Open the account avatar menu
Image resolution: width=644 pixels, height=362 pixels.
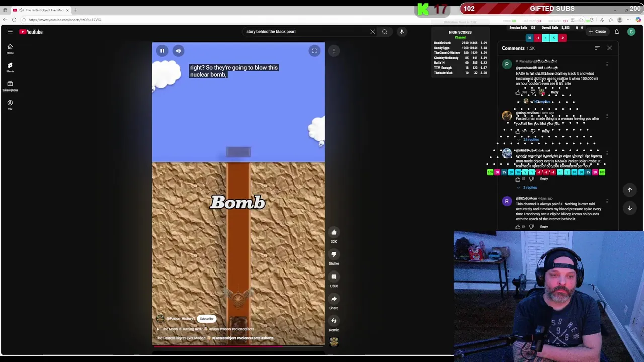coord(631,32)
